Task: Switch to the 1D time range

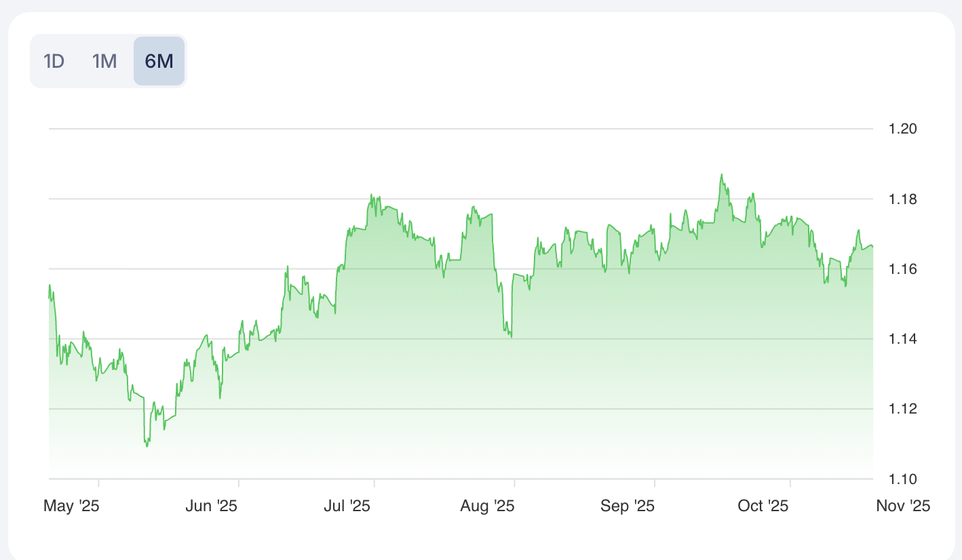Action: coord(54,61)
